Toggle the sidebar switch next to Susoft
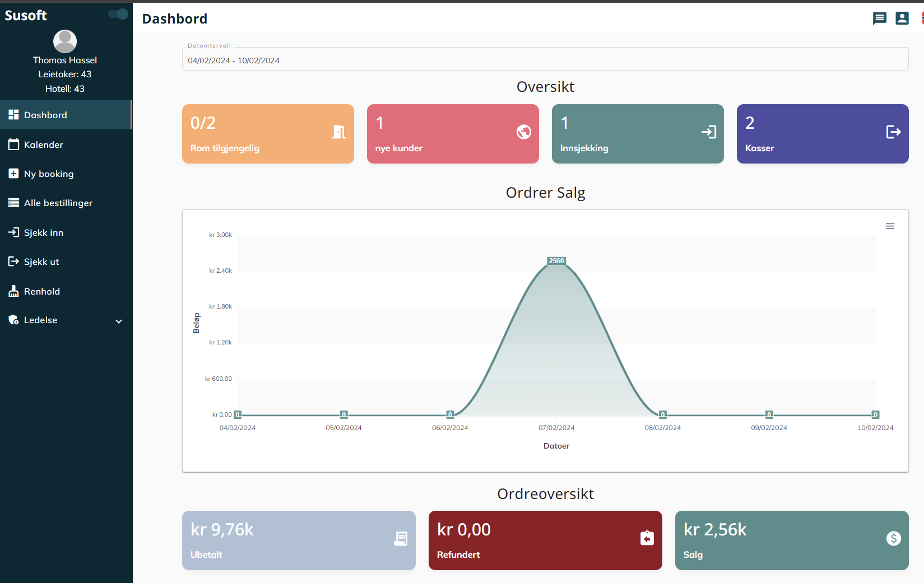Screen dimensions: 924x583 (x=118, y=14)
